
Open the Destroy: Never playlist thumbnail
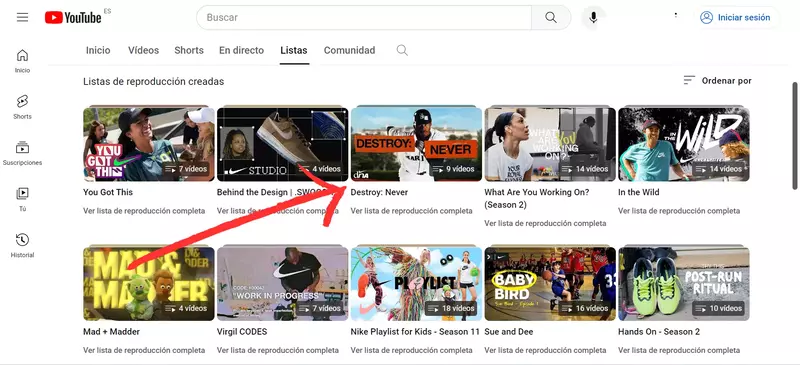(416, 143)
